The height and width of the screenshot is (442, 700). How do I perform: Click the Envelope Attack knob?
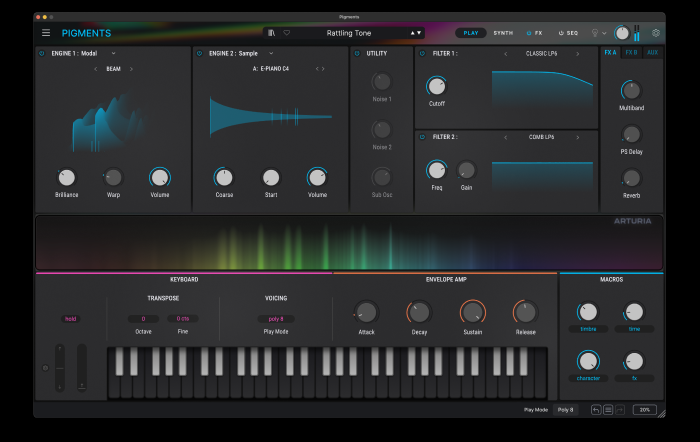367,313
